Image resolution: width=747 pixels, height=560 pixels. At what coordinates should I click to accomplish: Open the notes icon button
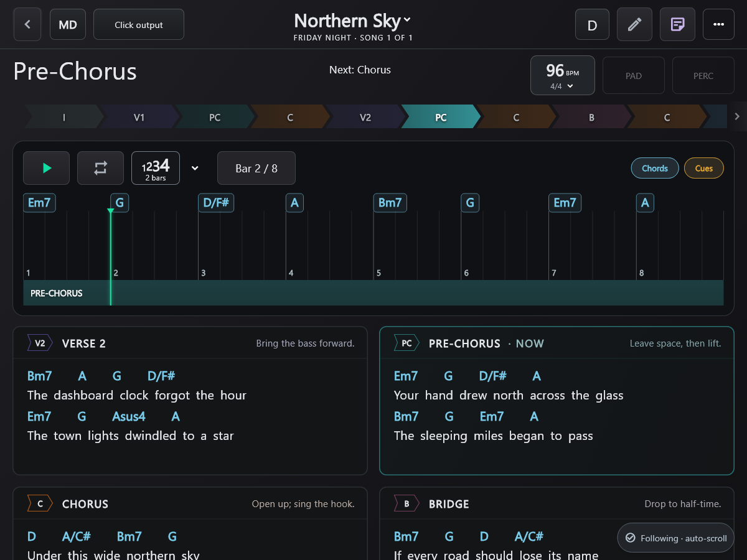[677, 24]
